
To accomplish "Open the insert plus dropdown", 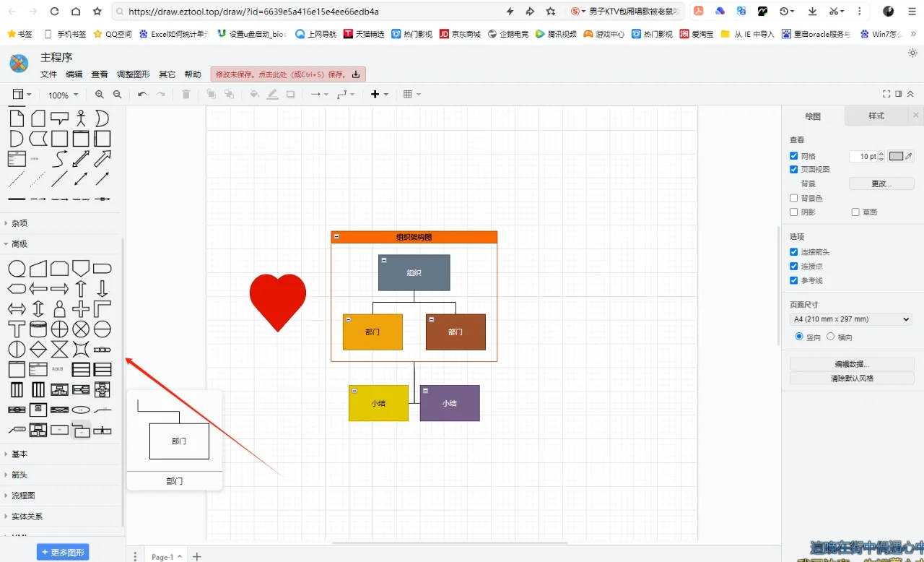I will (x=379, y=95).
